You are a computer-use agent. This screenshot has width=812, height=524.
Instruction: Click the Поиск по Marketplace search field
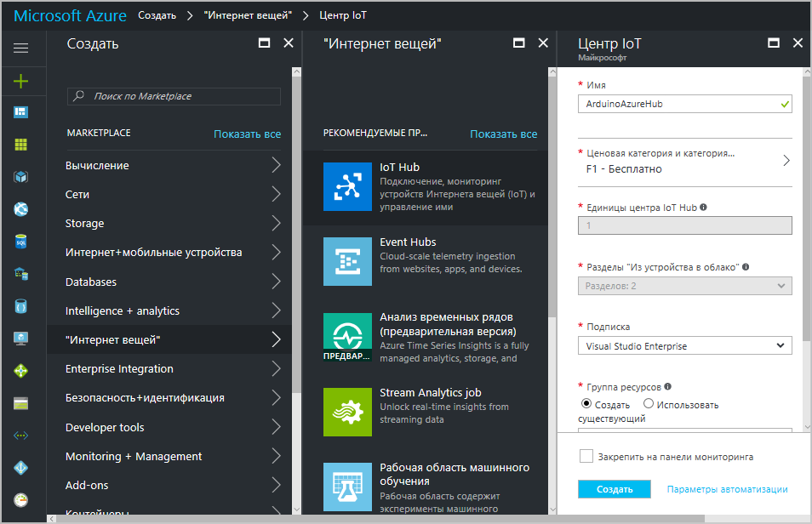pos(174,96)
